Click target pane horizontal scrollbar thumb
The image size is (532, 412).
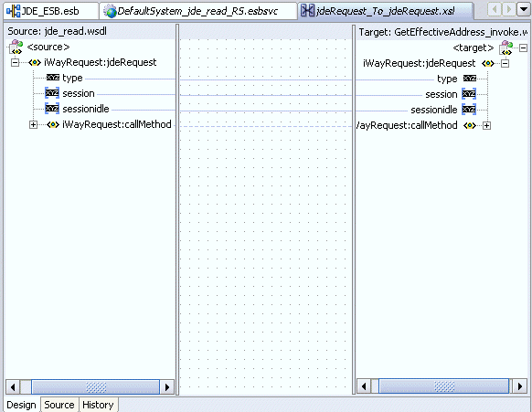coord(443,386)
